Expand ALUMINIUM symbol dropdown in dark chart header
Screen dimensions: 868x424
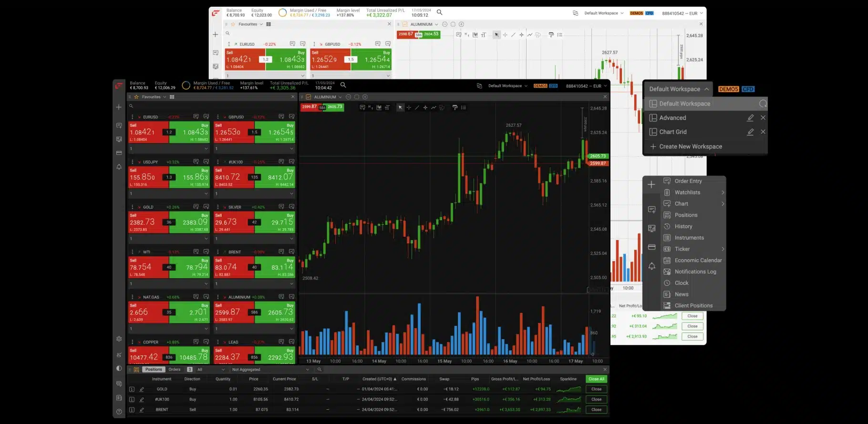click(341, 97)
